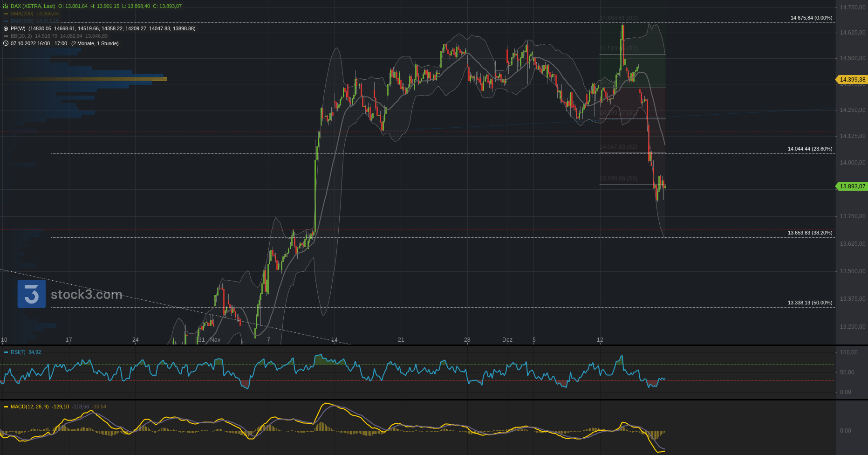Click the DAX (XETRA, Last) instrument title
The height and width of the screenshot is (455, 868).
tap(33, 6)
